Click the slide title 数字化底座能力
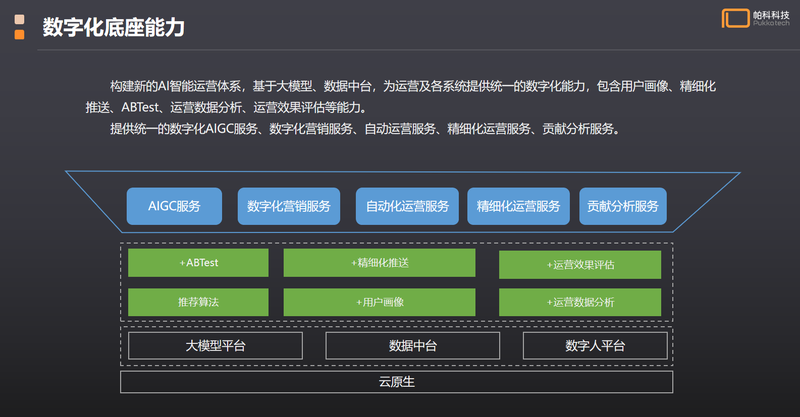 113,27
